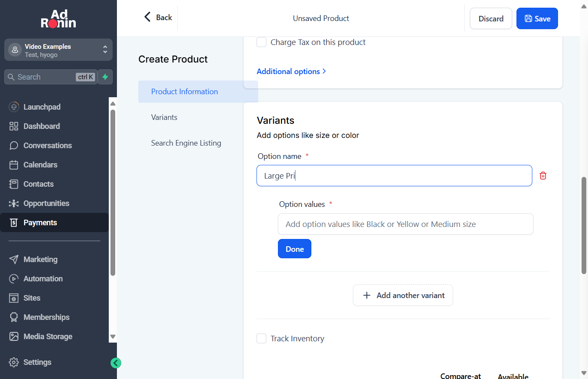Screen dimensions: 588x379
Task: Open the Dashboard grid icon
Action: (14, 126)
